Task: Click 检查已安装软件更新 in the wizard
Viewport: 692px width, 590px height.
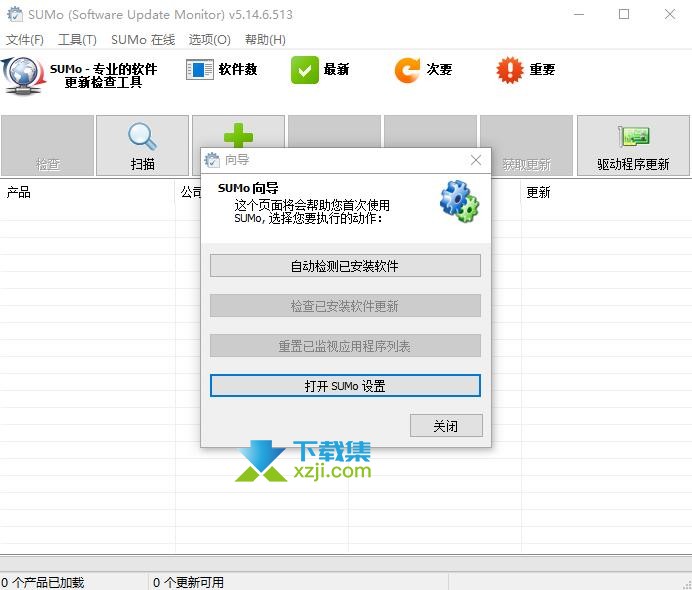Action: [345, 306]
